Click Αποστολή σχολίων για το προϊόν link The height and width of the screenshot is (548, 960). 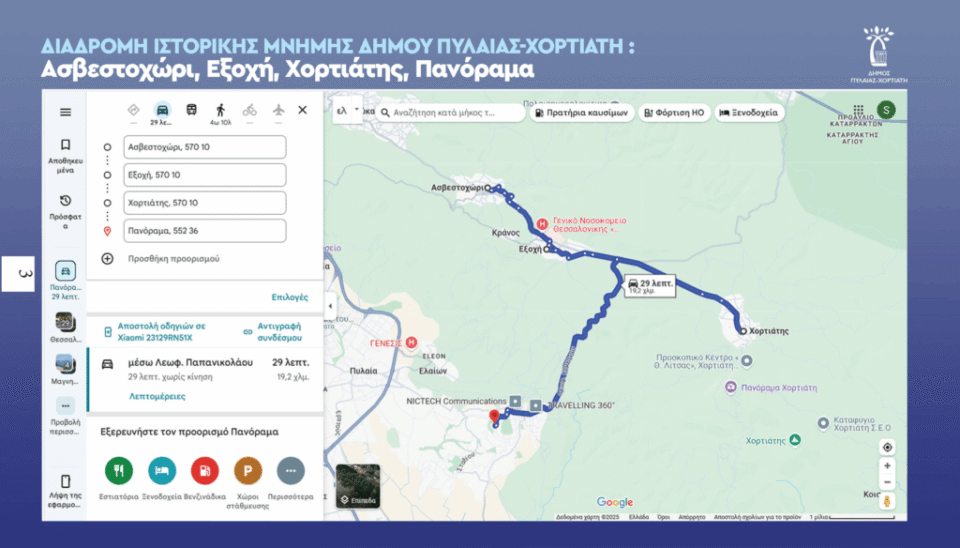757,517
